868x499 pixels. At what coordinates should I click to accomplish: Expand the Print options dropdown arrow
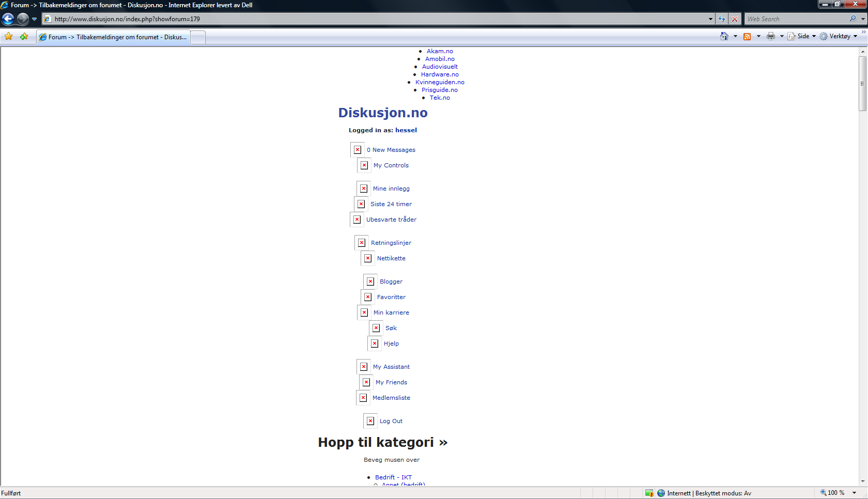point(782,36)
